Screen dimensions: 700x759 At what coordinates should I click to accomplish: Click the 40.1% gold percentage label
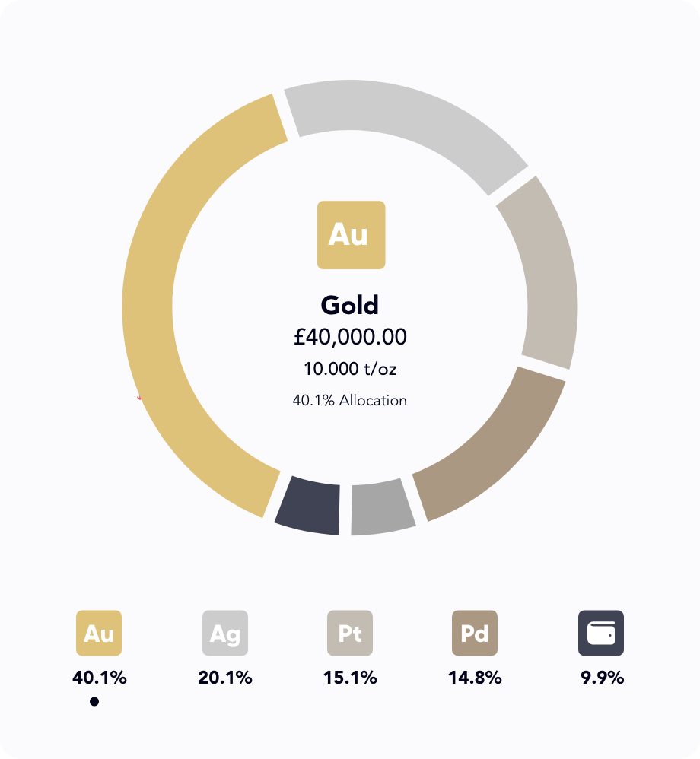click(99, 678)
